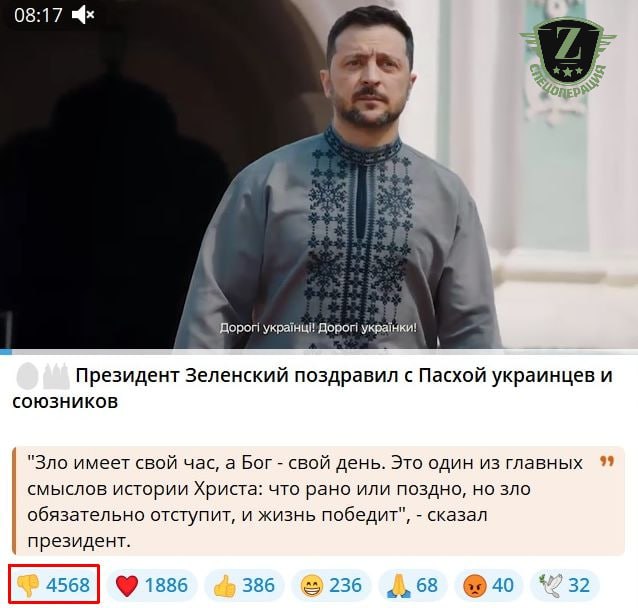
Task: Add the dove reaction with 32
Action: point(565,585)
